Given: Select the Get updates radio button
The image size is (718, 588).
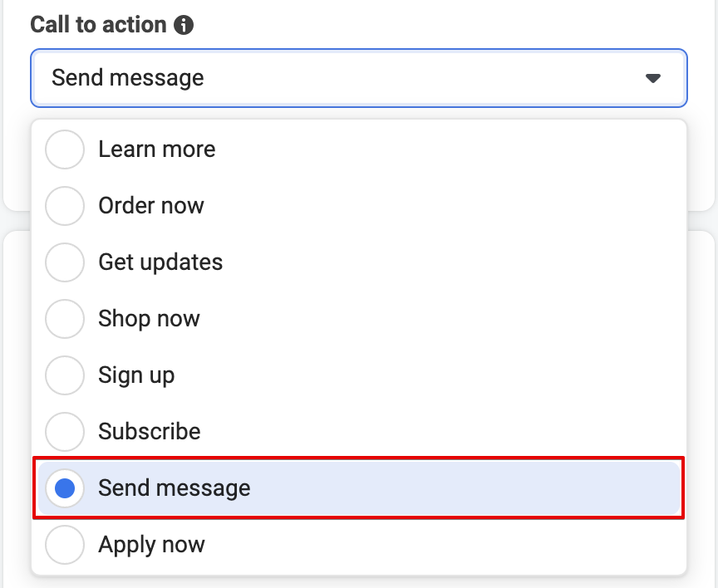Looking at the screenshot, I should point(65,262).
